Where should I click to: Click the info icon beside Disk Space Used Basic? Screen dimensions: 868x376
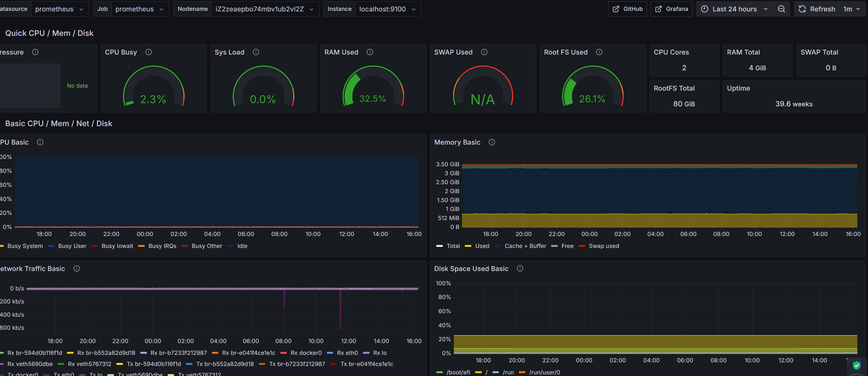coord(520,269)
